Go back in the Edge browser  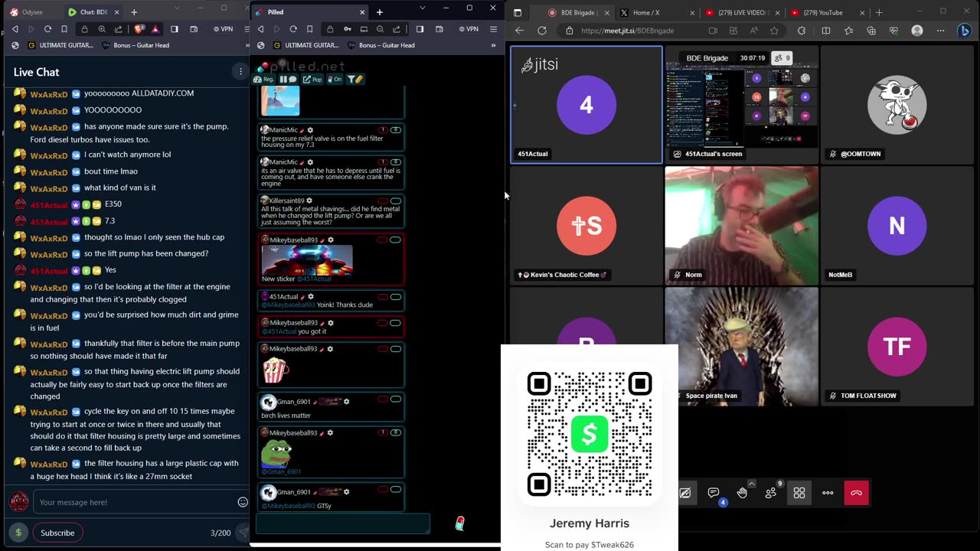tap(519, 31)
